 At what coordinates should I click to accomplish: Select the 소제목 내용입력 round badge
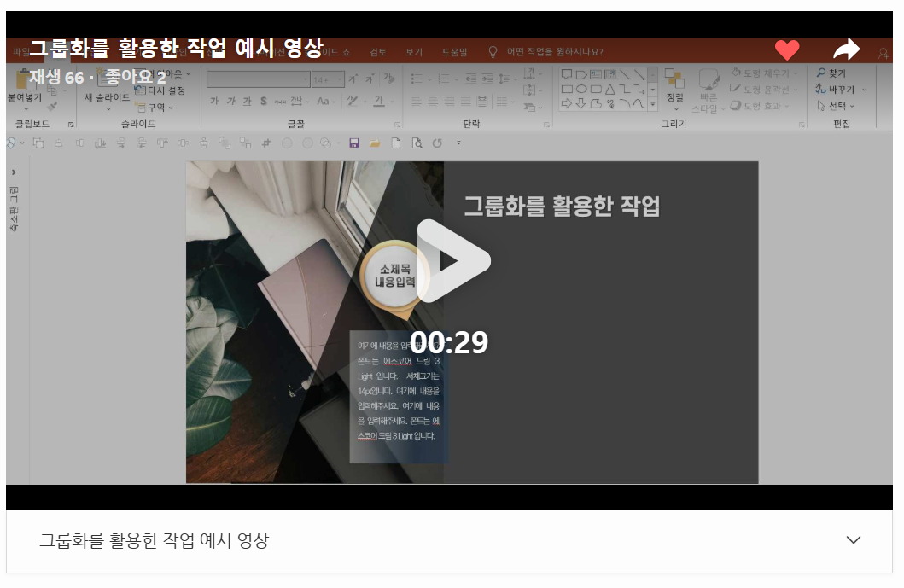pyautogui.click(x=395, y=276)
